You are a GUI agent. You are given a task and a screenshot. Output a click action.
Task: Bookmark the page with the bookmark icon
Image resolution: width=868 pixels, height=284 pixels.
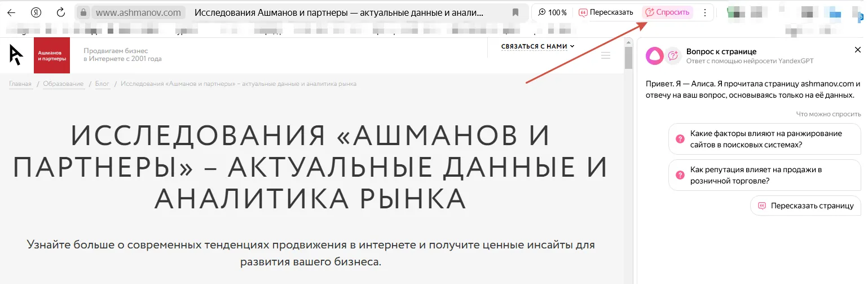pyautogui.click(x=515, y=12)
